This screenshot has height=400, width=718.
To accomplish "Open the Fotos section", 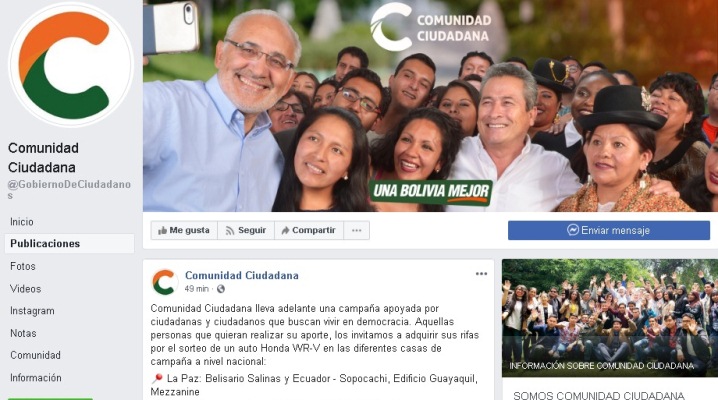I will 22,266.
